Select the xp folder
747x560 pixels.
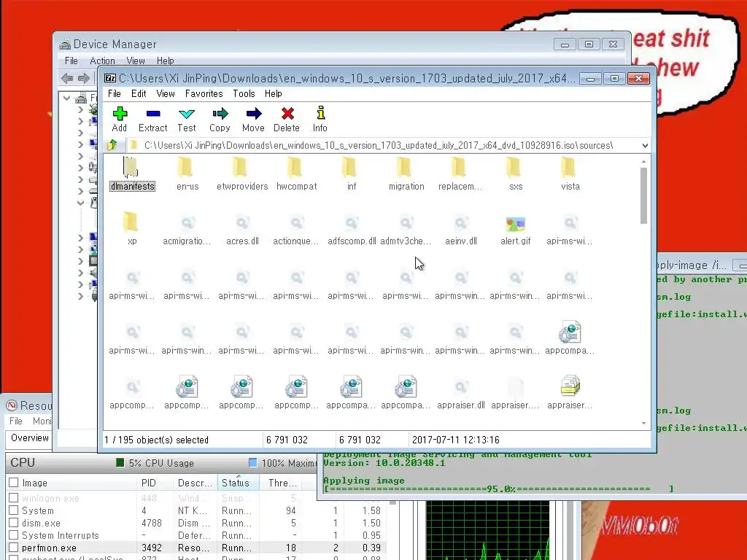(132, 229)
